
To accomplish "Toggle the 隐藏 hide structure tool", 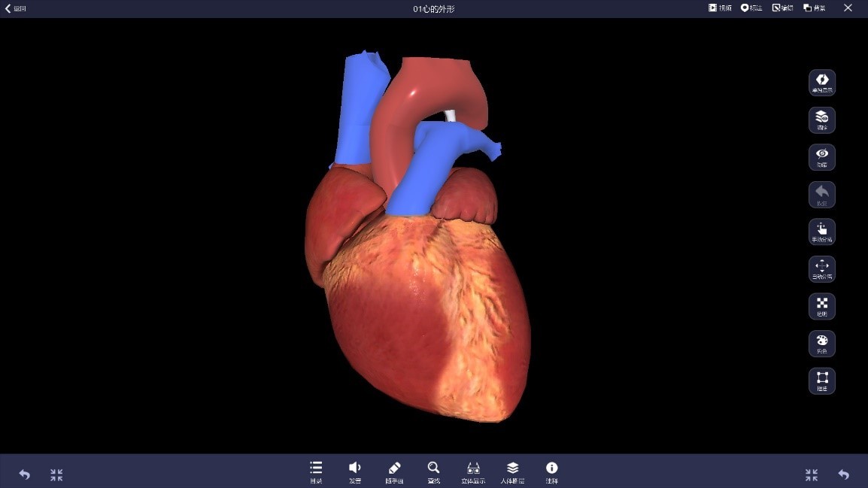I will tap(822, 157).
